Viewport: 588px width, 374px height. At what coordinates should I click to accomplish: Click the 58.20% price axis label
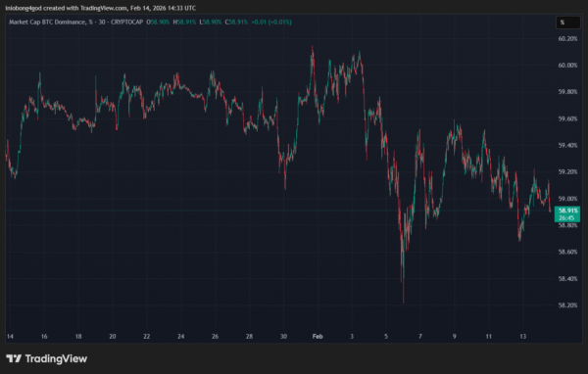[567, 305]
